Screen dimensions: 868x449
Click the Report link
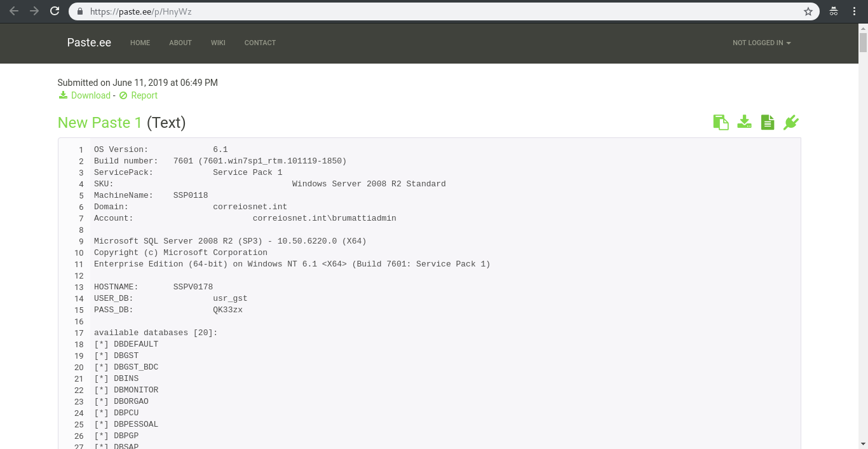click(139, 95)
